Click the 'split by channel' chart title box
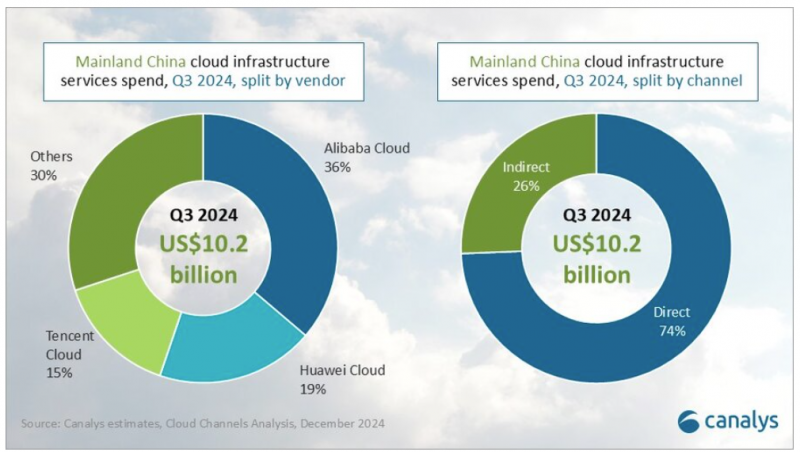The width and height of the screenshot is (800, 452). (x=597, y=71)
